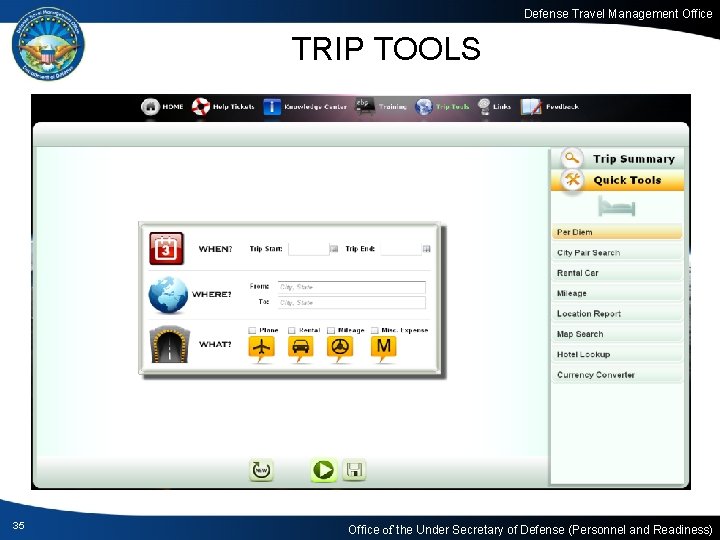Click the tunnel road WHAT icon
Viewport: 720px width, 540px height.
point(169,344)
